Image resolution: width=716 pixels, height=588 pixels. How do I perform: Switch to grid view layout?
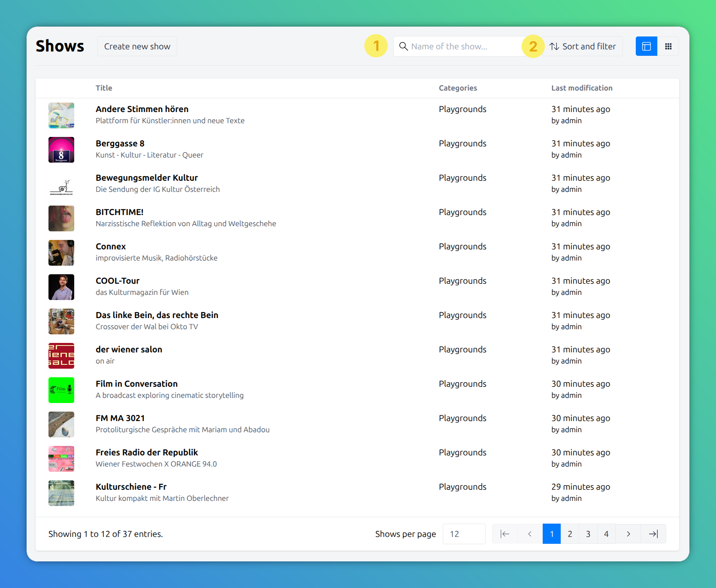point(668,46)
